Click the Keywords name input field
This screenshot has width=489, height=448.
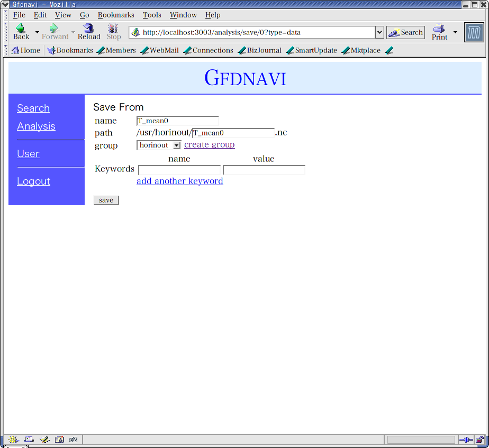(x=179, y=170)
